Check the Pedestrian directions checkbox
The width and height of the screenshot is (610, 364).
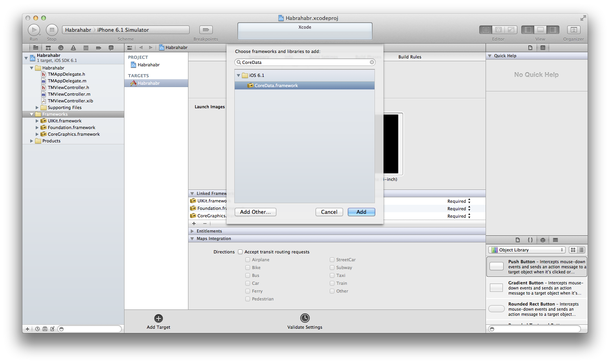click(247, 298)
